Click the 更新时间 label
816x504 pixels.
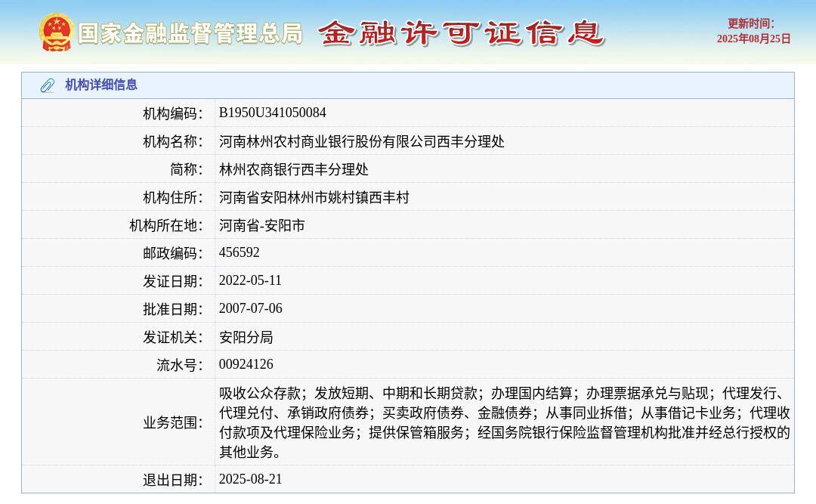pyautogui.click(x=750, y=23)
